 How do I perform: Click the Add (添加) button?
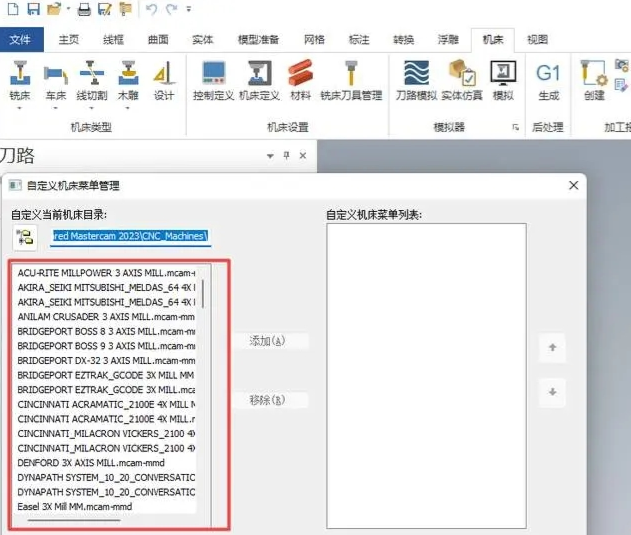tap(267, 341)
